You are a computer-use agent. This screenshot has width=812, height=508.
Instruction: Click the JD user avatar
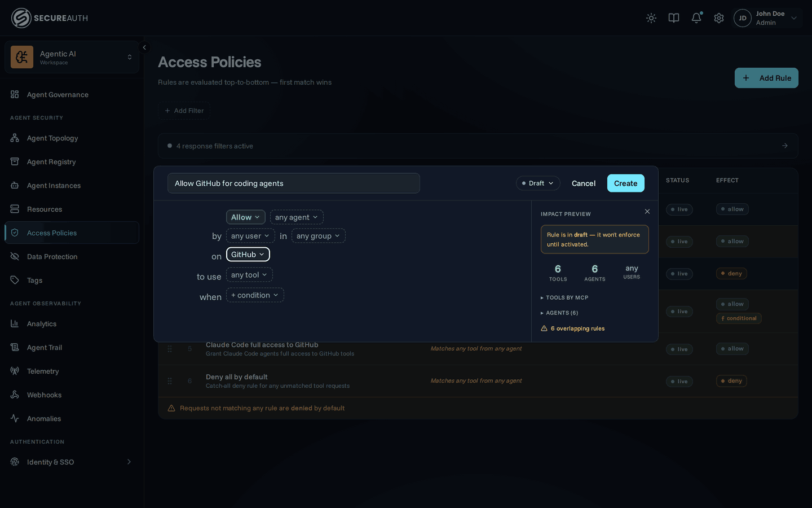743,18
